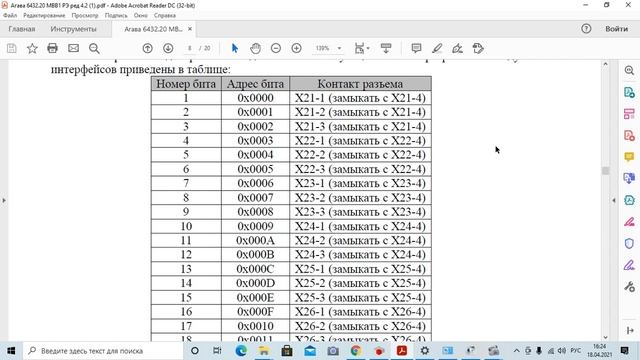Open yellow Comment tool in right pane
This screenshot has width=640, height=360.
tap(629, 157)
